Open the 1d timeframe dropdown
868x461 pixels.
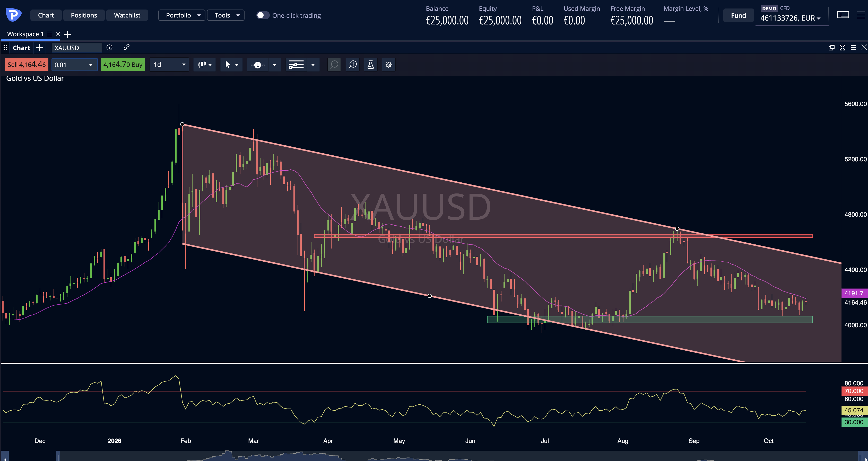click(169, 65)
